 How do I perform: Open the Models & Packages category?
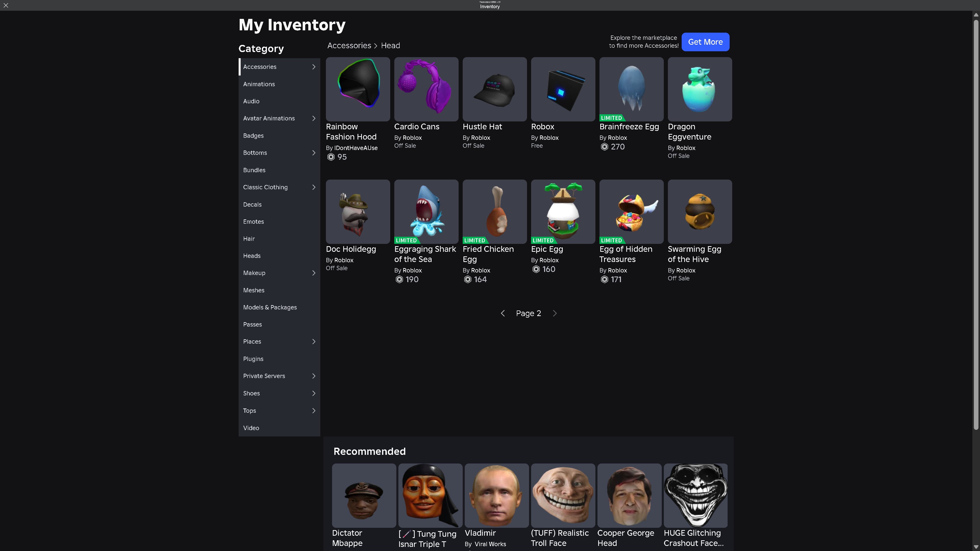click(279, 307)
